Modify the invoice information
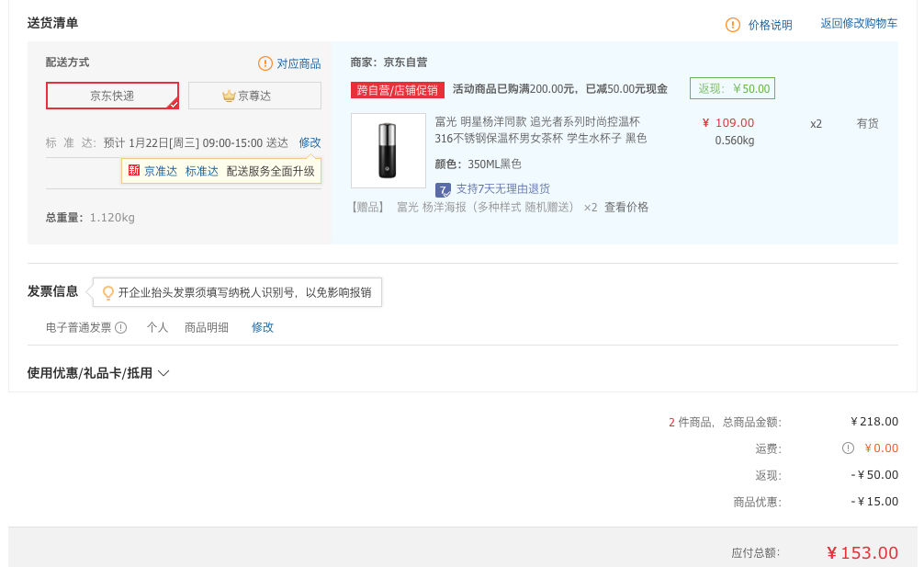 [x=263, y=327]
